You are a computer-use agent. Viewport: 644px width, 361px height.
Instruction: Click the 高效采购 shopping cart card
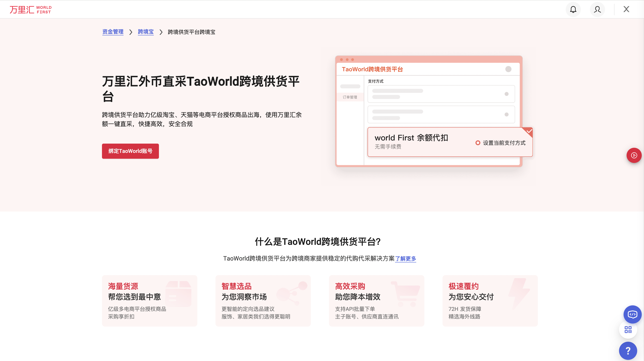coord(376,300)
